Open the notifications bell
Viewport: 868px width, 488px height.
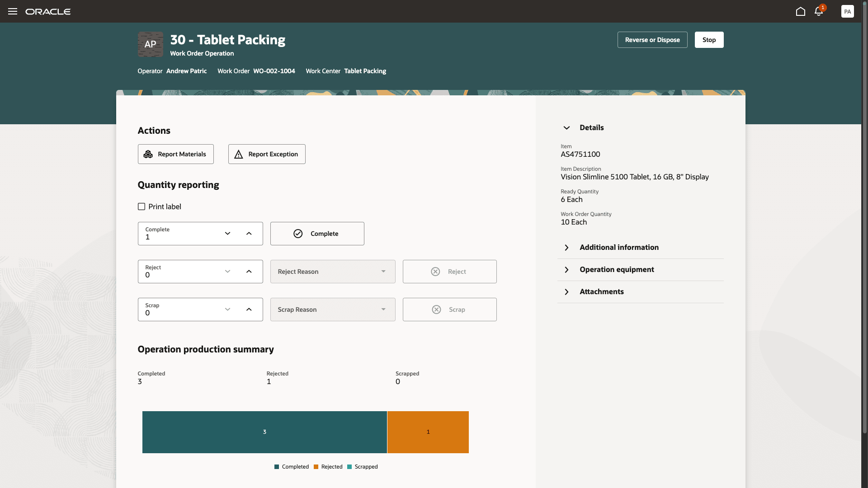[819, 11]
